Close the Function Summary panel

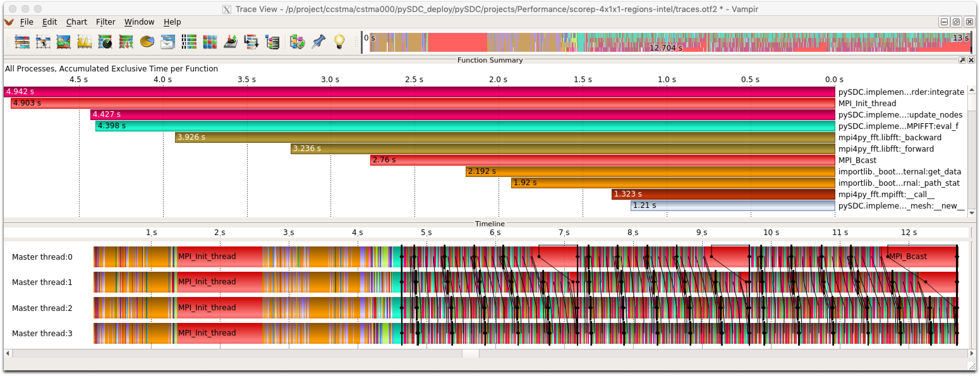tap(971, 60)
